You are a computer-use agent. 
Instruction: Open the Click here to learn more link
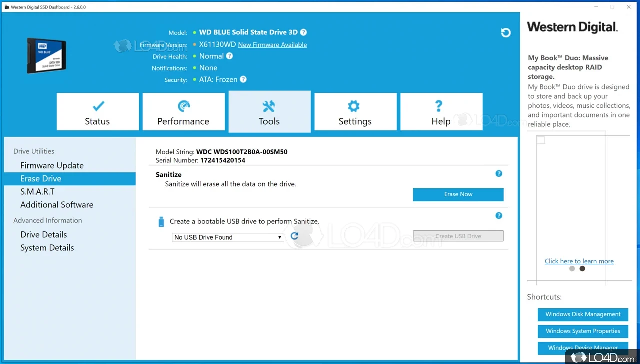(x=579, y=261)
